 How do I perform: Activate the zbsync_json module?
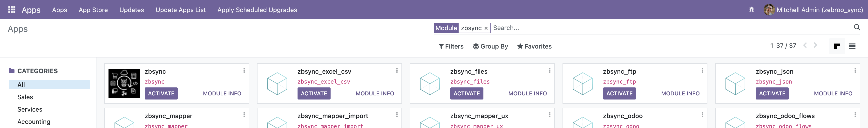pyautogui.click(x=772, y=93)
